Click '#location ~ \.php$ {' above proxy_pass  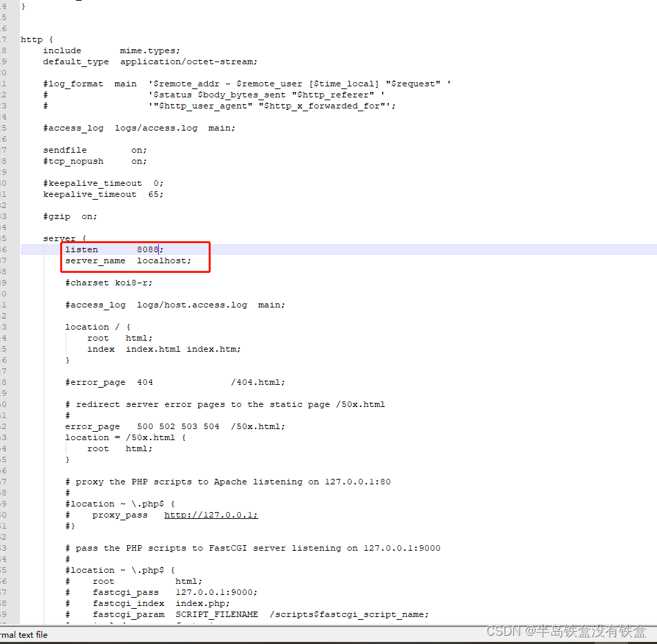[x=120, y=504]
